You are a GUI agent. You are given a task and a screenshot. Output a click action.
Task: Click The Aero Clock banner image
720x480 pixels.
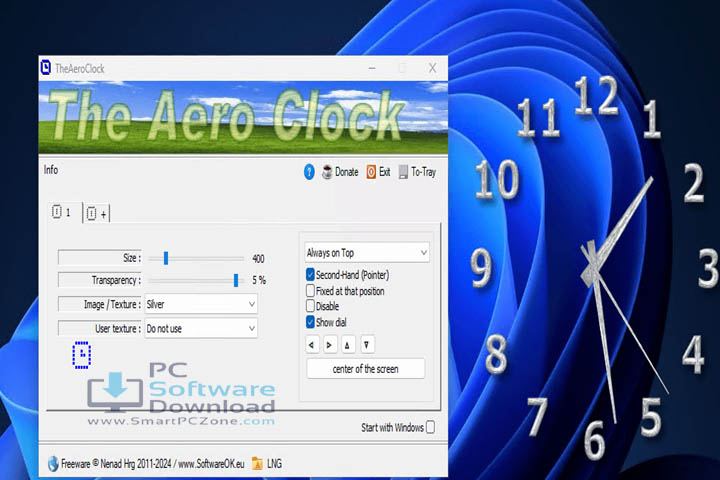tap(243, 117)
